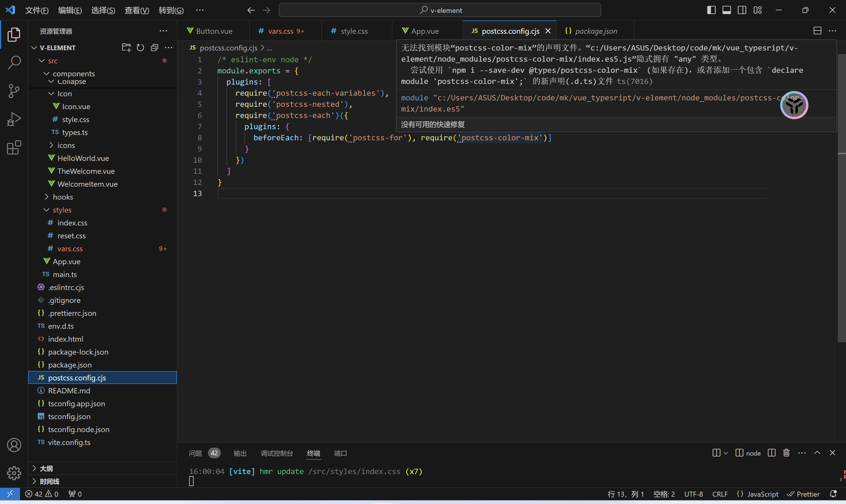
Task: Close the postcss.config.cjs tab
Action: (x=548, y=31)
